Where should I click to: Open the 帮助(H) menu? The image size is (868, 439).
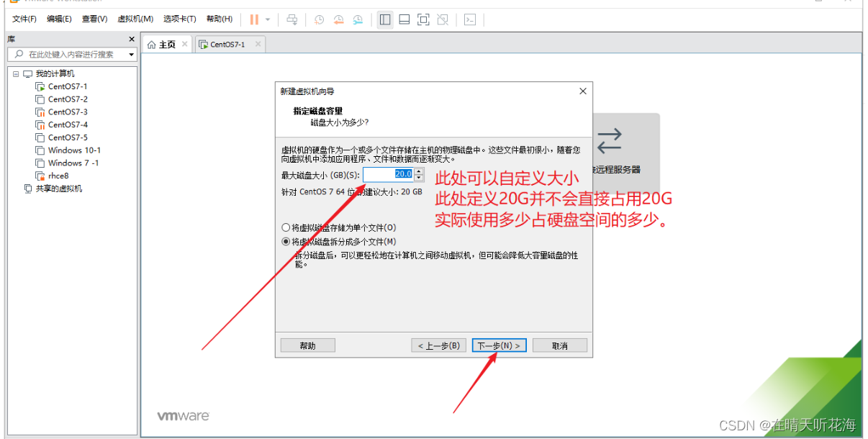click(220, 19)
